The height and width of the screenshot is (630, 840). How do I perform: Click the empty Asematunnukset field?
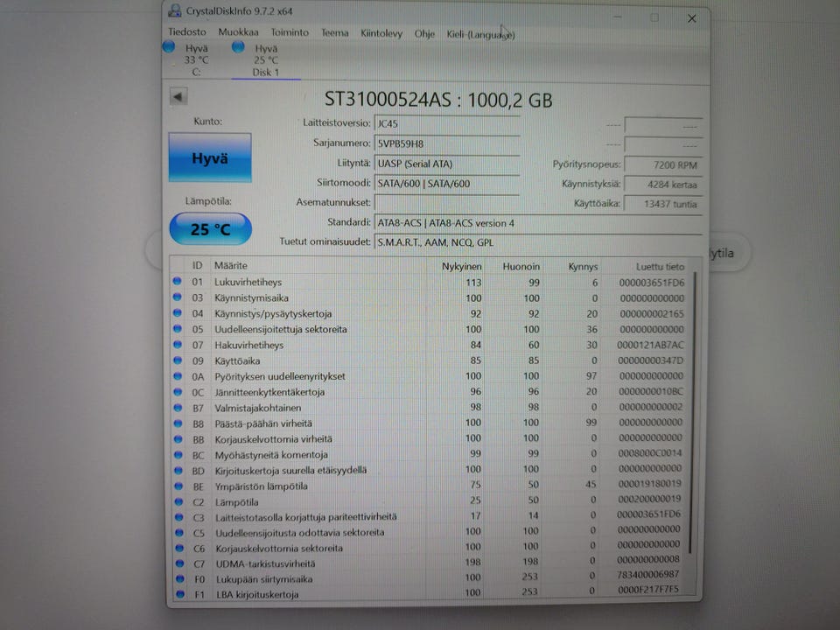(x=447, y=203)
